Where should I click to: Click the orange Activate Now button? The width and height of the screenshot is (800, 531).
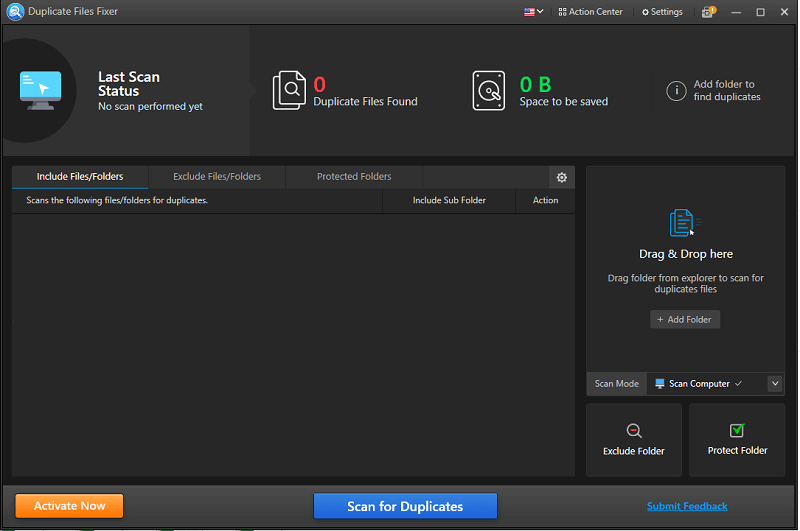[x=69, y=506]
